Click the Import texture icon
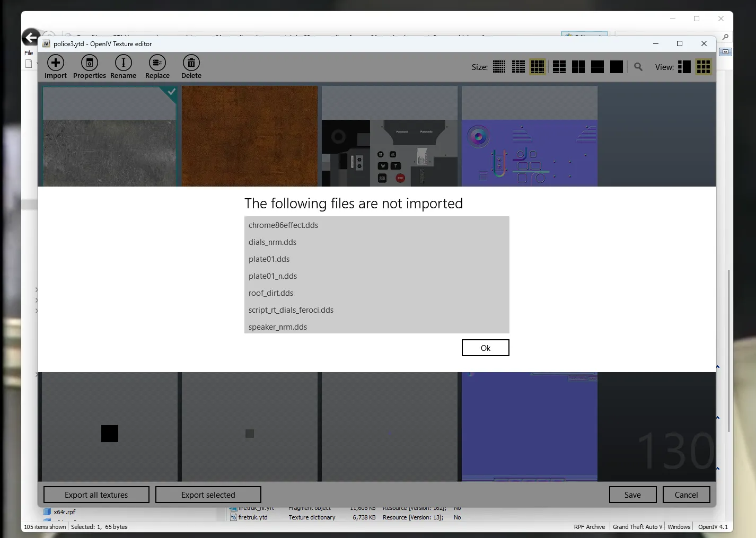The width and height of the screenshot is (756, 538). [x=56, y=63]
